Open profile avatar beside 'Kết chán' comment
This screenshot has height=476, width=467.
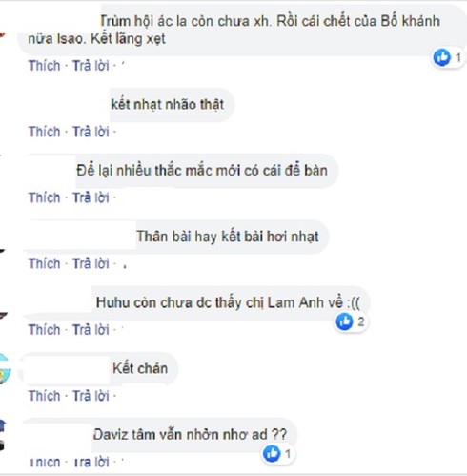[5, 369]
